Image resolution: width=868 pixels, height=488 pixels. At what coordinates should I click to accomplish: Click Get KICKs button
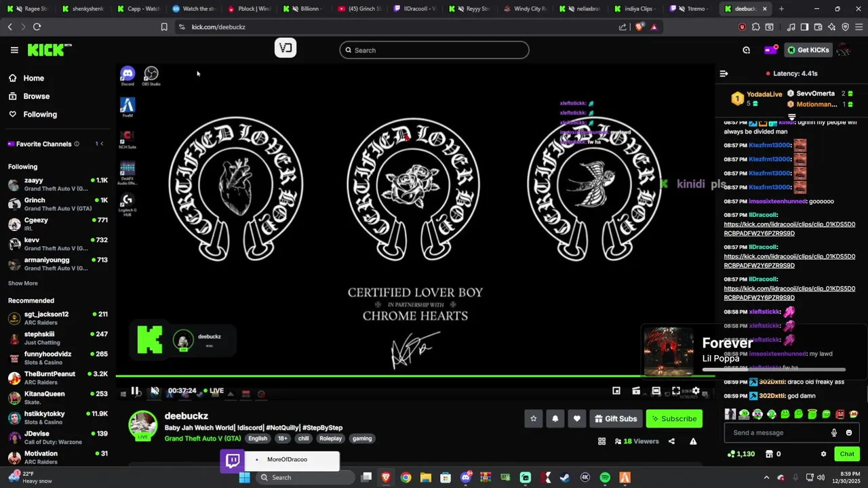tap(808, 50)
